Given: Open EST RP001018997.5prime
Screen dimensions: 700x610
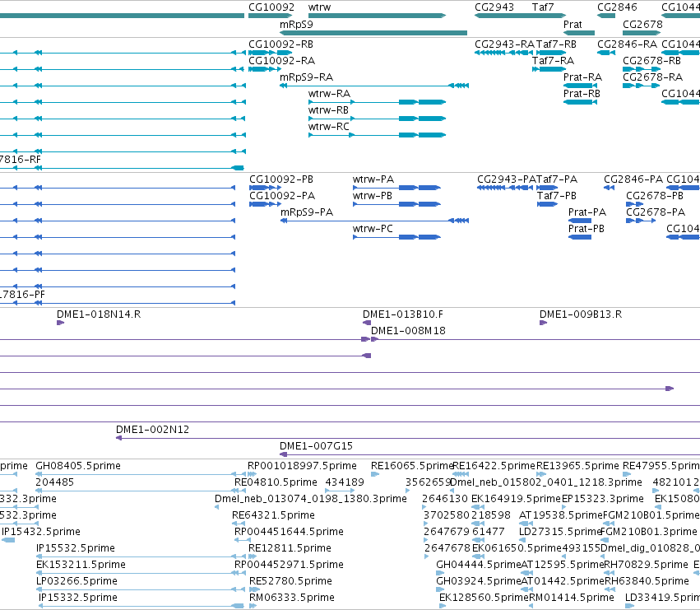Looking at the screenshot, I should (302, 466).
